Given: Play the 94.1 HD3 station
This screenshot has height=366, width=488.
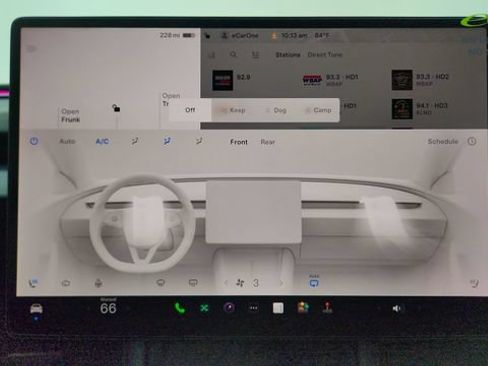Looking at the screenshot, I should tap(420, 109).
